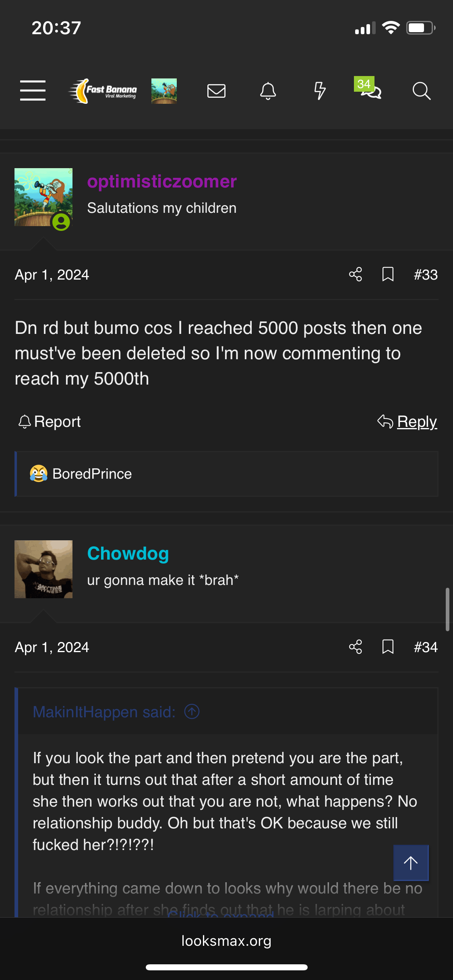
Task: Bookmark post #34
Action: (x=388, y=647)
